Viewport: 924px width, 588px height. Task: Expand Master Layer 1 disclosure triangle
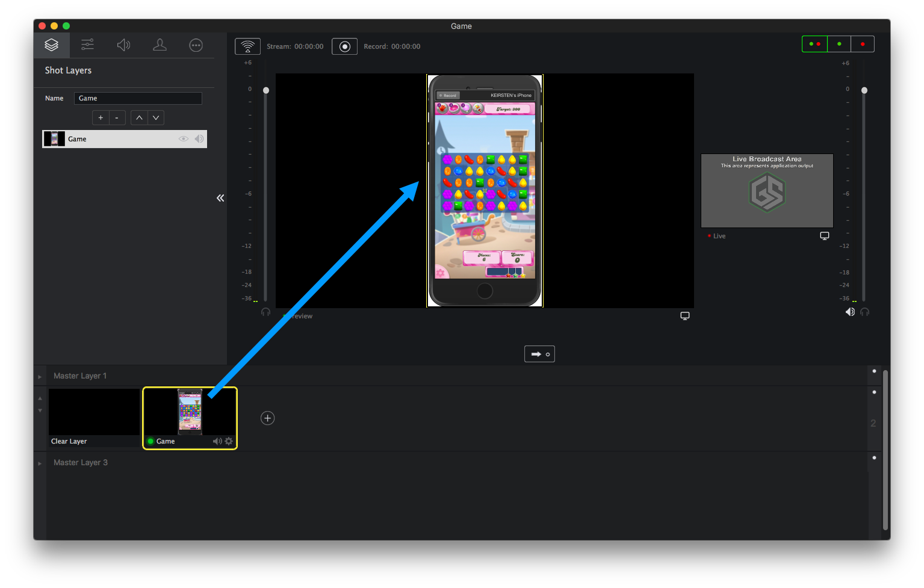[40, 376]
